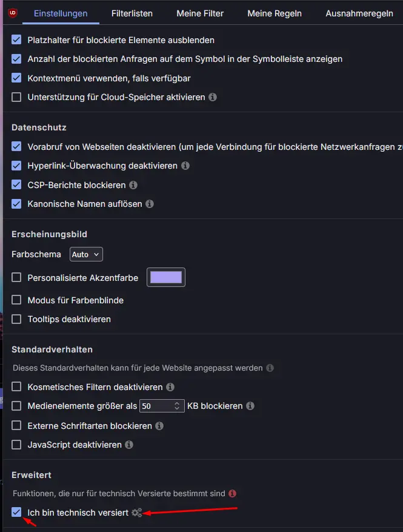This screenshot has width=403, height=532.
Task: Switch to the Filterlisten tab
Action: tap(132, 13)
